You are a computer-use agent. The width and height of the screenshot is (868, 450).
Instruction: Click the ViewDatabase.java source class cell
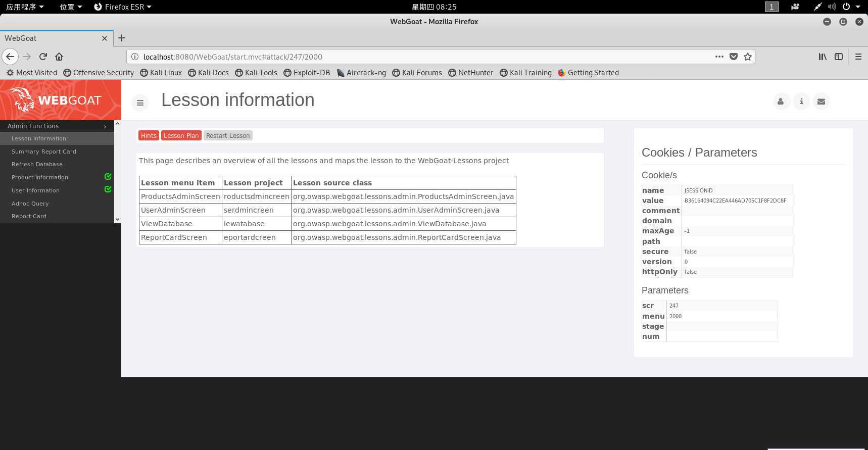click(403, 224)
